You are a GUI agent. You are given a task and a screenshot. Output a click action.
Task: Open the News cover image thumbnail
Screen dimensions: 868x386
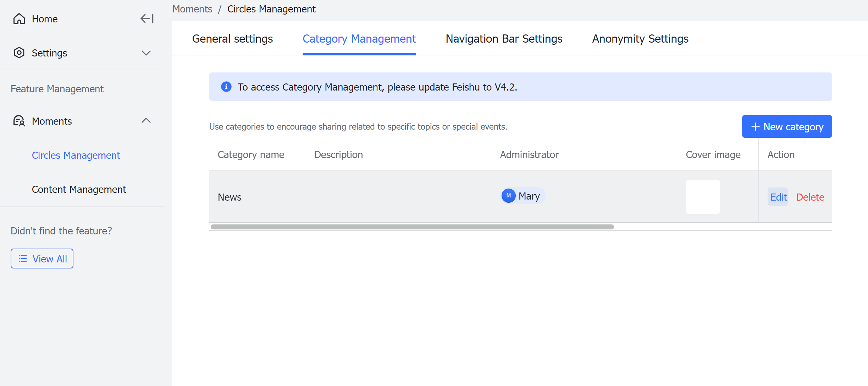tap(703, 197)
